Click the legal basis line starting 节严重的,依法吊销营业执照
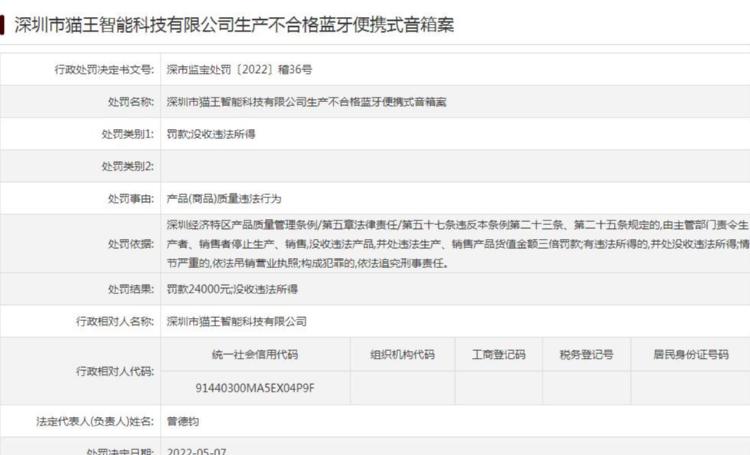The image size is (750, 455). coord(308,263)
